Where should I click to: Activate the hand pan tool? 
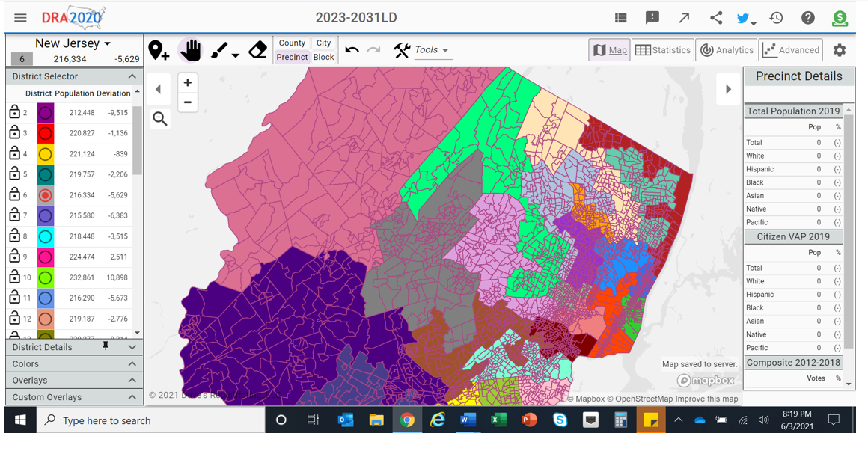pos(191,50)
